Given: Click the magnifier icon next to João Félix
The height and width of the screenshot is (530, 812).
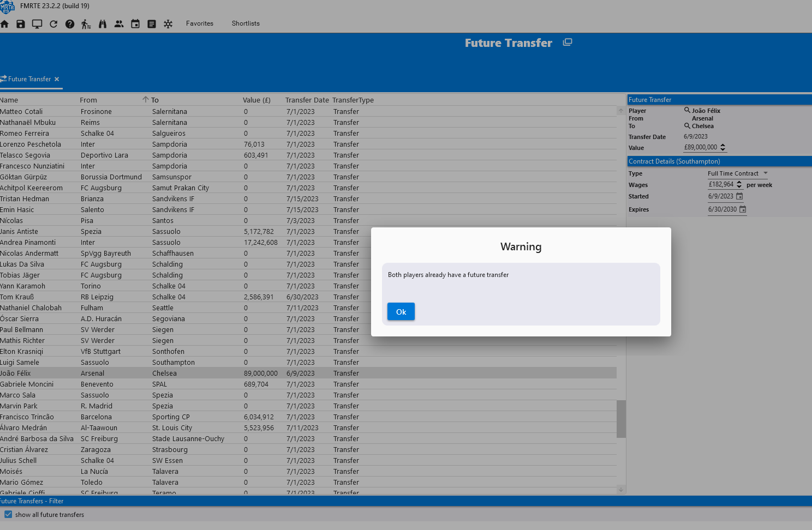Looking at the screenshot, I should (x=687, y=110).
